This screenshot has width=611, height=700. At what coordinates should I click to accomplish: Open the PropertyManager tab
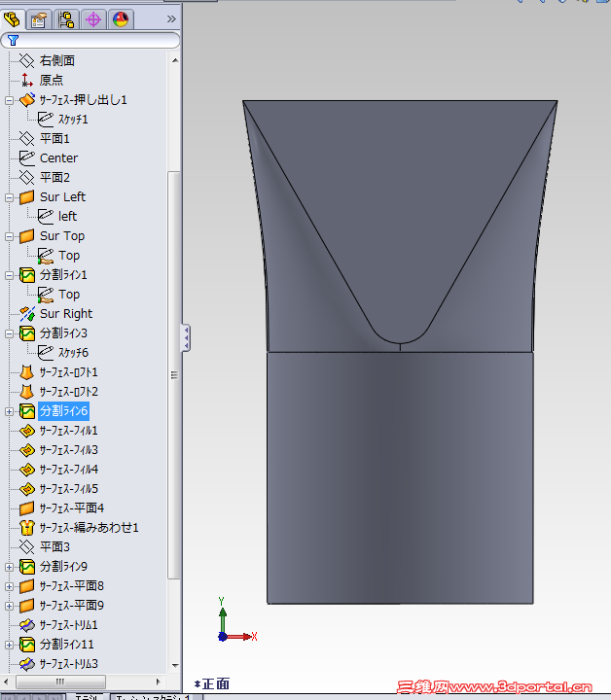tap(39, 19)
